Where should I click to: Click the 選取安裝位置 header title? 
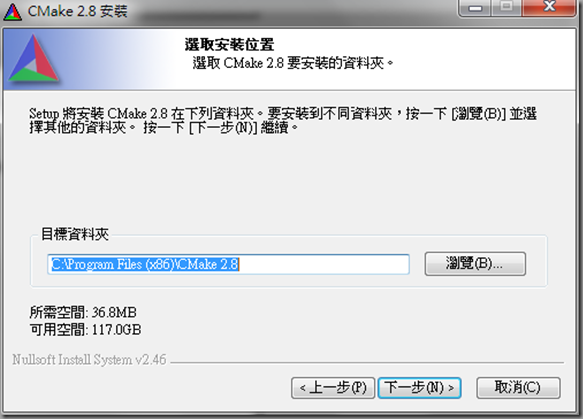(x=229, y=45)
